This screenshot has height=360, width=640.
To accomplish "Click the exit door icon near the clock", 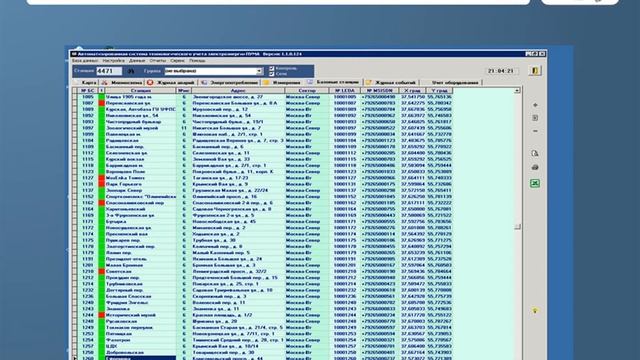I will 536,71.
